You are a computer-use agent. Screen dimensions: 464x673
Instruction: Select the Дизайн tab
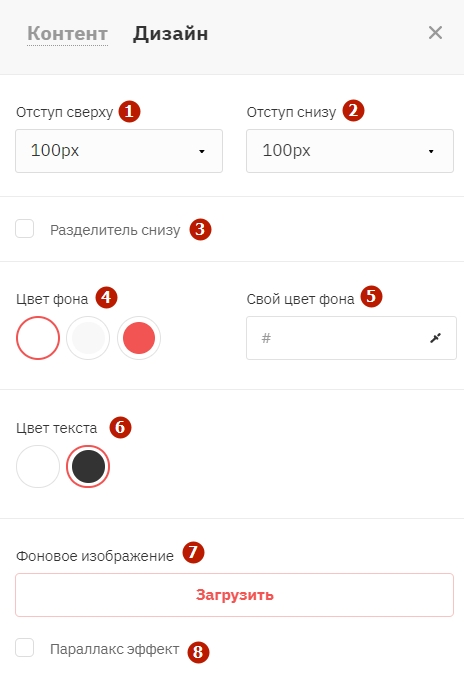click(170, 34)
